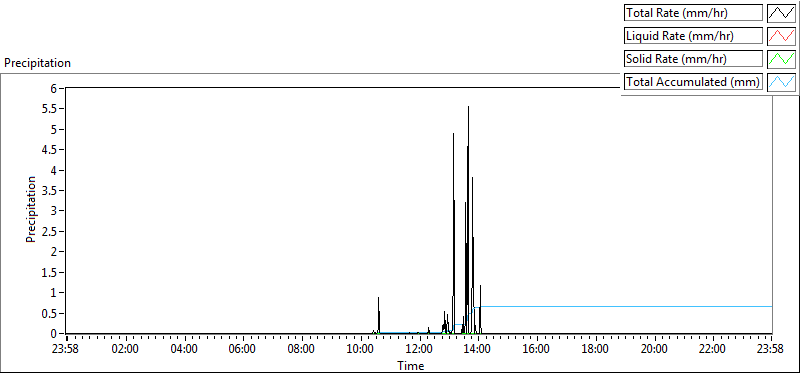Click the 22:00 time axis label
This screenshot has height=373, width=800.
[x=713, y=350]
